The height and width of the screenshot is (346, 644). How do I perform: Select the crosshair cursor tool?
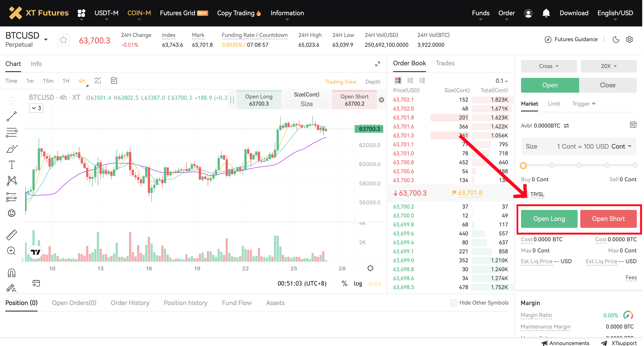pos(11,100)
